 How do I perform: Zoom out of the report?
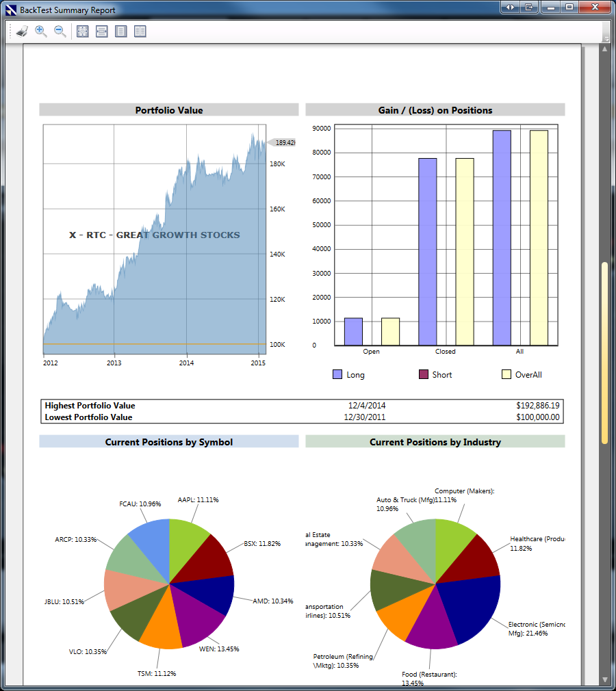point(60,31)
